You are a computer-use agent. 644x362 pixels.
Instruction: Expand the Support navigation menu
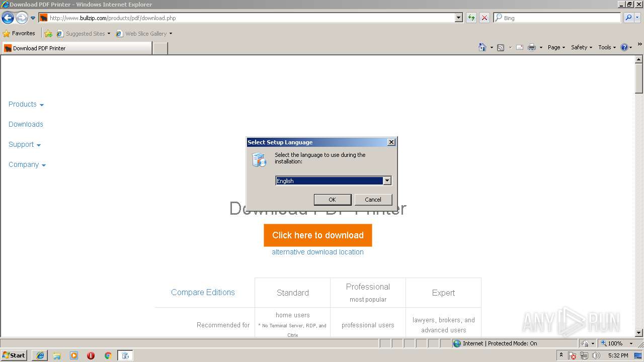pyautogui.click(x=25, y=144)
